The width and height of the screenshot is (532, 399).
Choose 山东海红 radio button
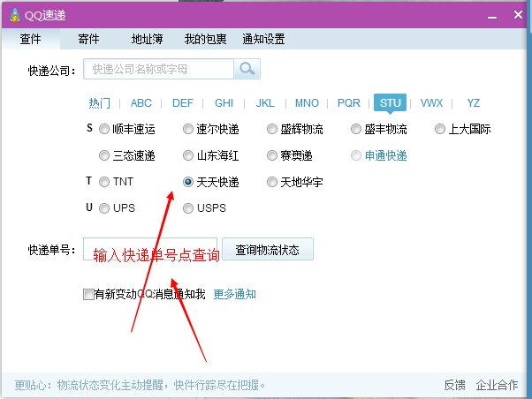point(188,155)
